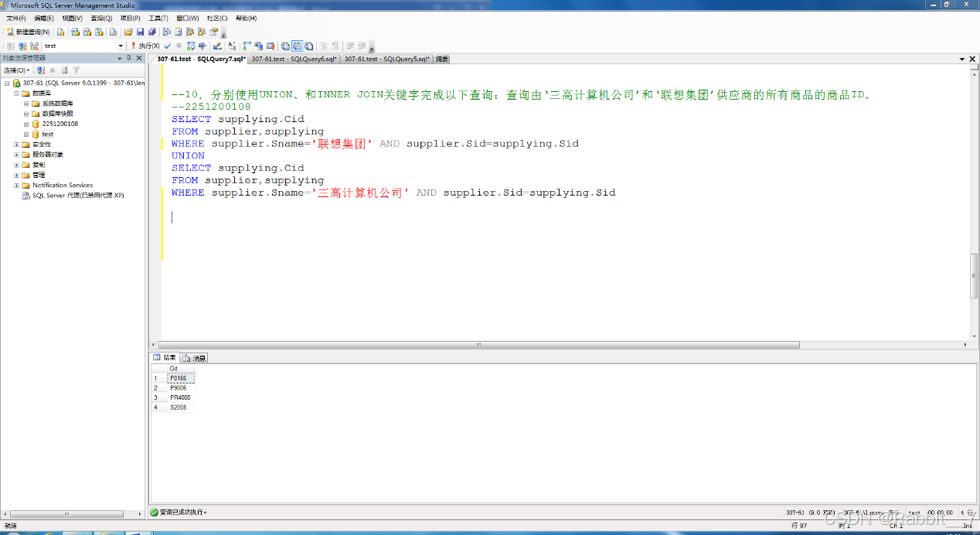Switch to the SQLQuery5.sql tab
980x535 pixels.
coord(386,59)
